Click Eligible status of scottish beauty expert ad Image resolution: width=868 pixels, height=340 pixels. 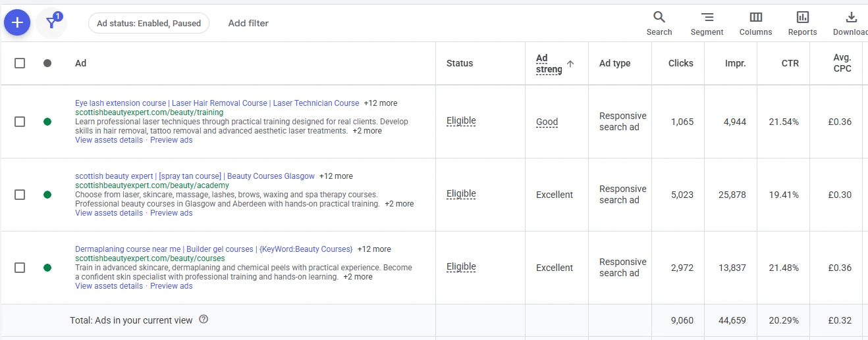pyautogui.click(x=461, y=194)
